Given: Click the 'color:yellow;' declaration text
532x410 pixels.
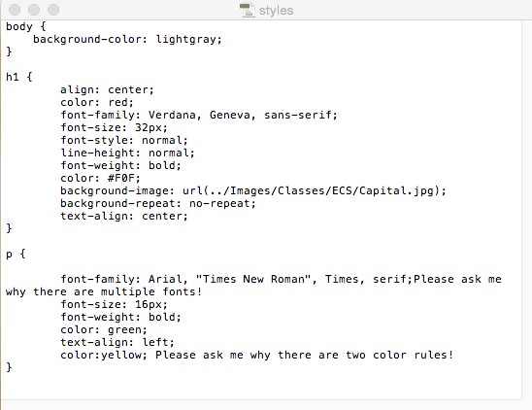Looking at the screenshot, I should point(104,355).
